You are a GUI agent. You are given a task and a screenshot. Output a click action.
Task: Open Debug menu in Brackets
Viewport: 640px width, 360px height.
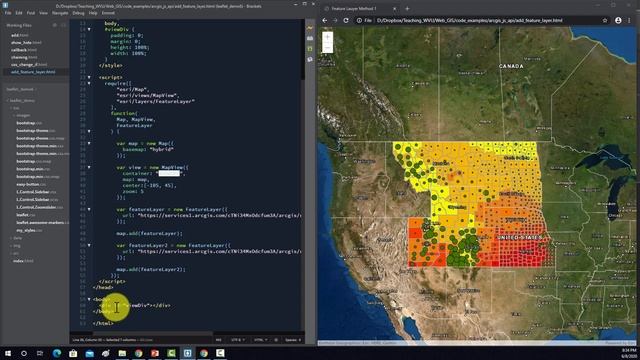pos(78,13)
